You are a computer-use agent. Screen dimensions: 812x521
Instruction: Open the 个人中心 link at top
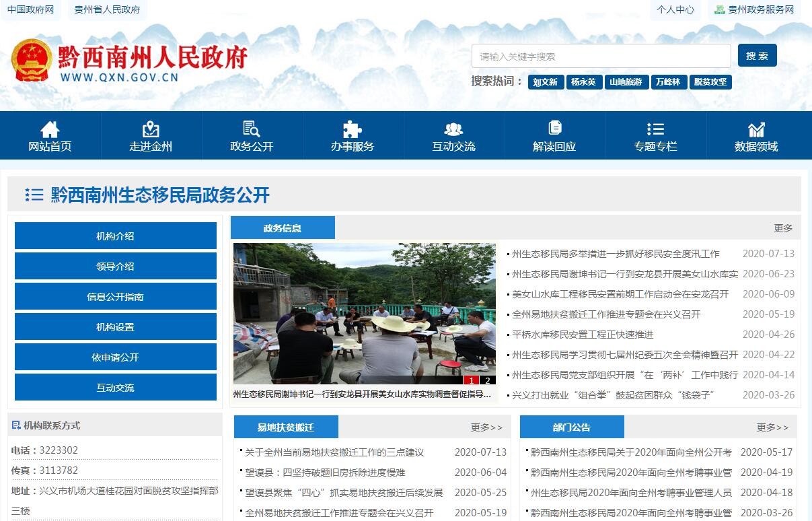[675, 10]
